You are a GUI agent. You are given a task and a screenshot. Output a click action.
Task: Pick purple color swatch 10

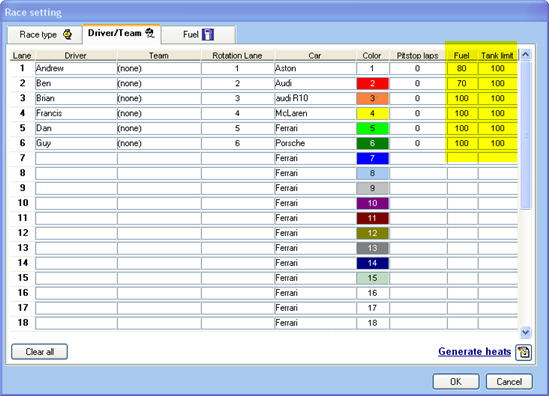[x=373, y=203]
